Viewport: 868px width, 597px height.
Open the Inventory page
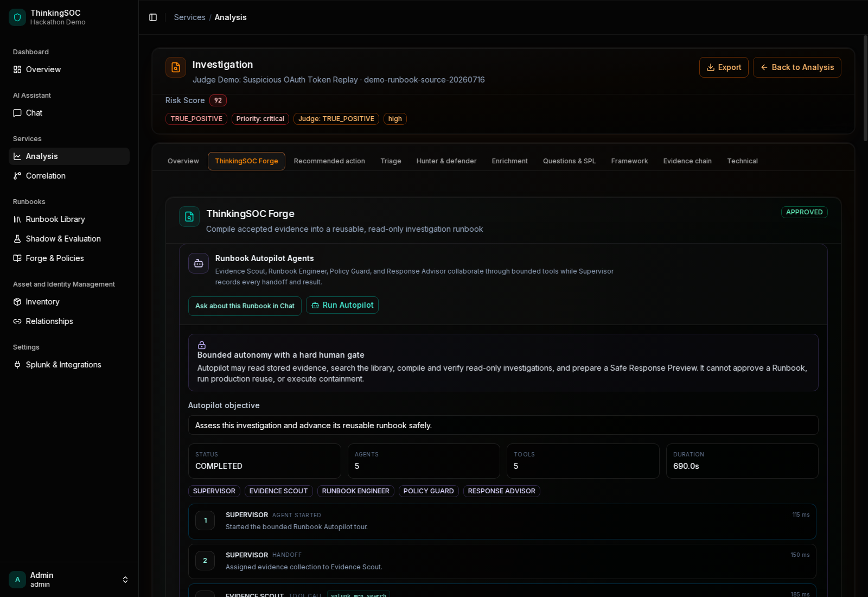pyautogui.click(x=69, y=302)
